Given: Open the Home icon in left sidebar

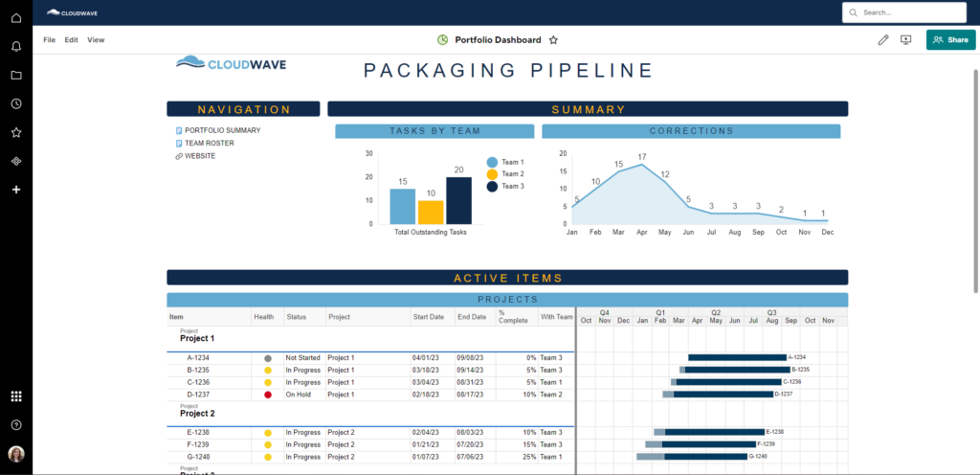Looking at the screenshot, I should 16,18.
